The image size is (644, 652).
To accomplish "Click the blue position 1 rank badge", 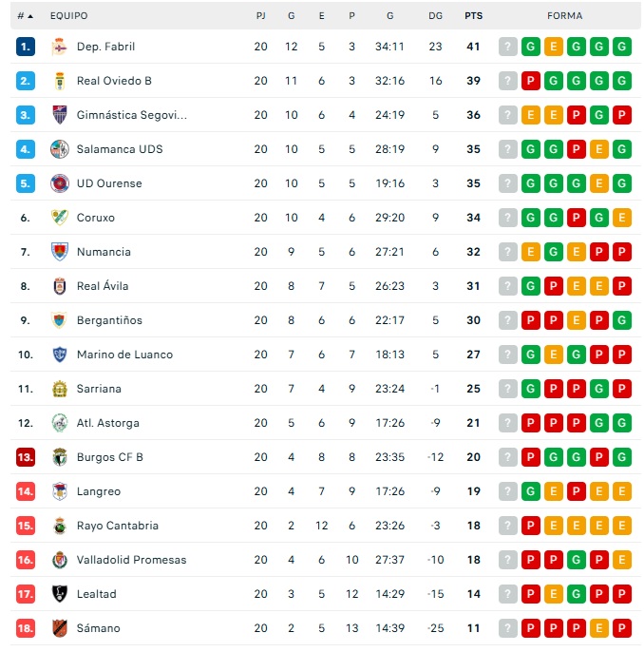I will click(x=26, y=47).
